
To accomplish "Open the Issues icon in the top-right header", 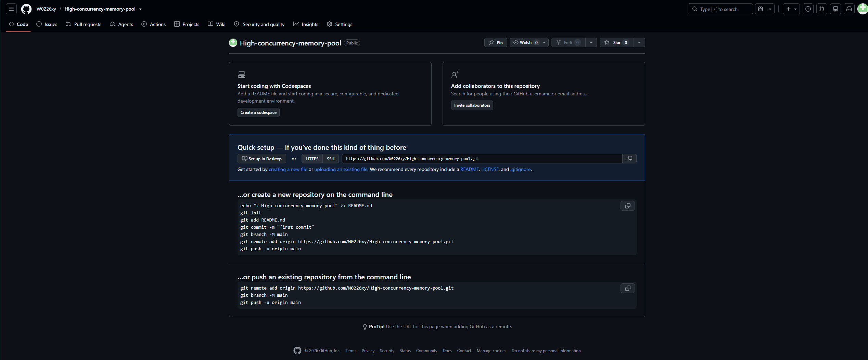I will coord(808,9).
